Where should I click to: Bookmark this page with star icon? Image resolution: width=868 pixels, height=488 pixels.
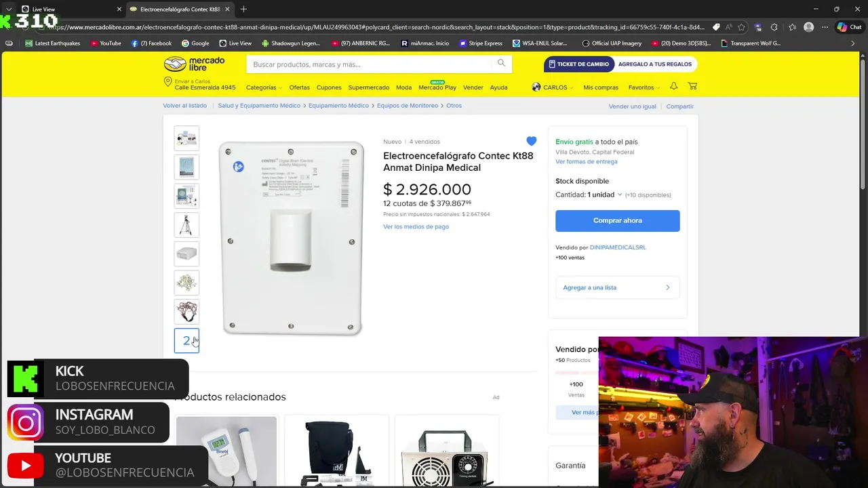click(741, 27)
